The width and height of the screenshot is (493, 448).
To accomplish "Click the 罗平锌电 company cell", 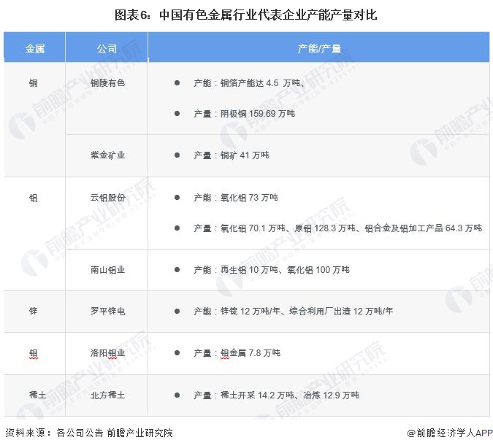I will pos(107,311).
